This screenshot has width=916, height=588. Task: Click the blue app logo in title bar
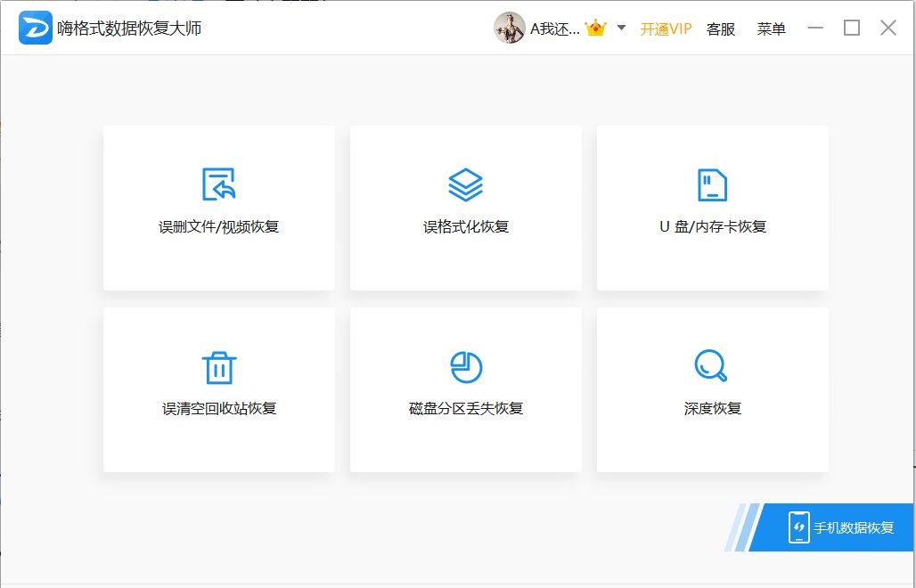(x=36, y=29)
